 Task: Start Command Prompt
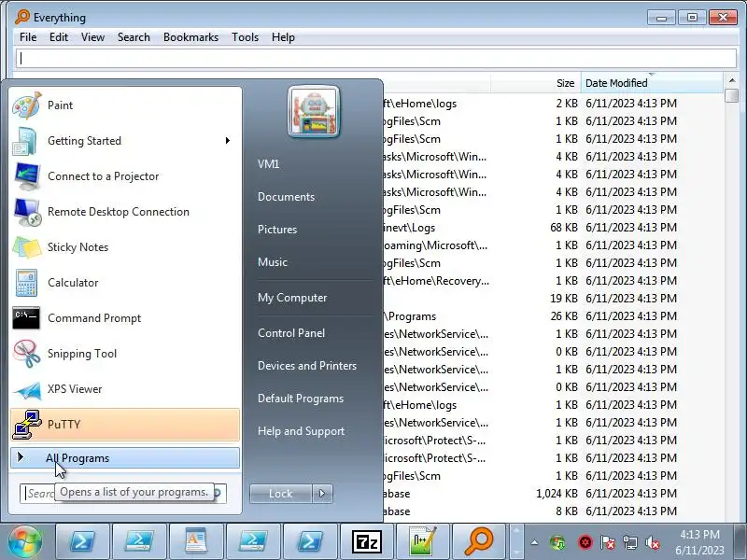pos(125,318)
